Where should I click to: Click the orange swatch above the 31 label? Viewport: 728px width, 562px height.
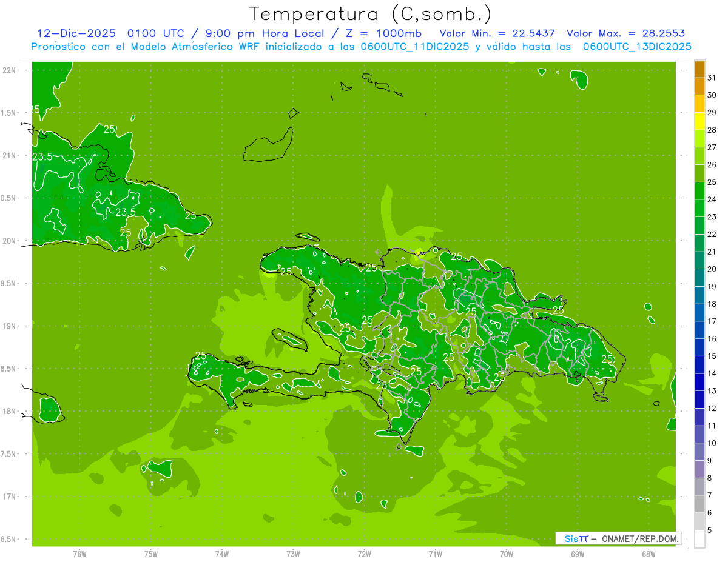tap(699, 69)
